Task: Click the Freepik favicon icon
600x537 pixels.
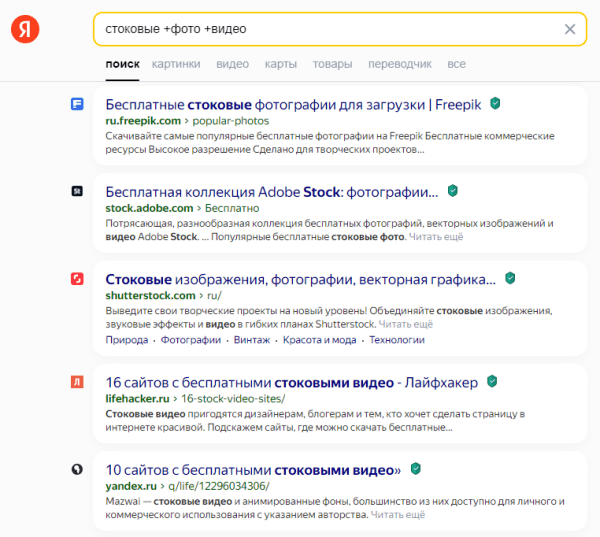Action: 77,103
